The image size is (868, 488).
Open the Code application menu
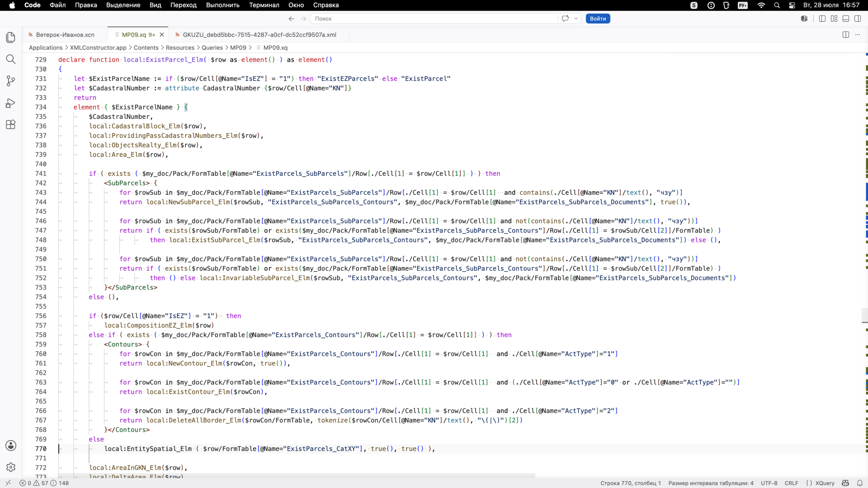[x=33, y=5]
